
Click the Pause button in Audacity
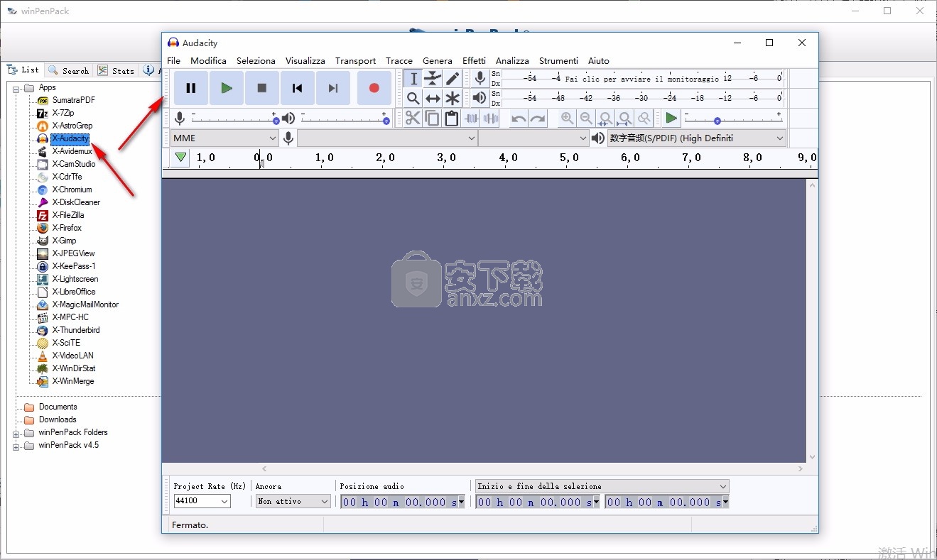pos(191,88)
